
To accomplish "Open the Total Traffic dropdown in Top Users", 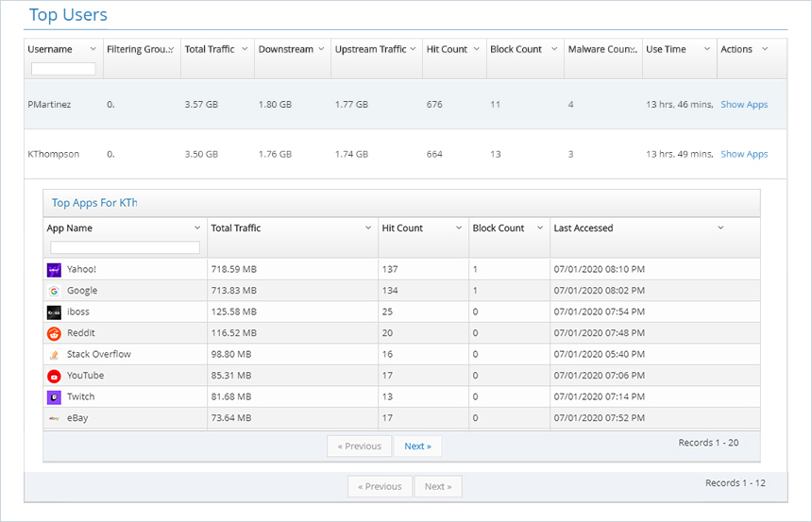I will [245, 49].
